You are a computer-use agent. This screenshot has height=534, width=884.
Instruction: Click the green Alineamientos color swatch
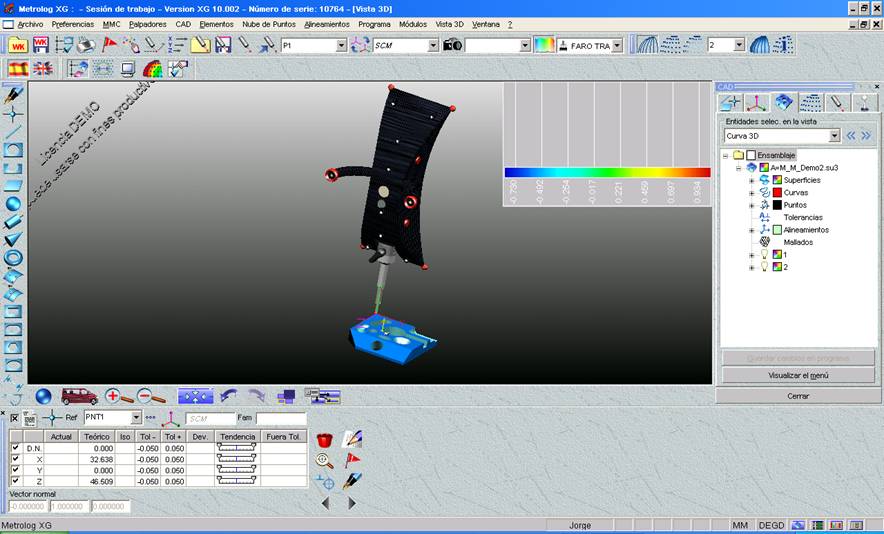[x=777, y=230]
